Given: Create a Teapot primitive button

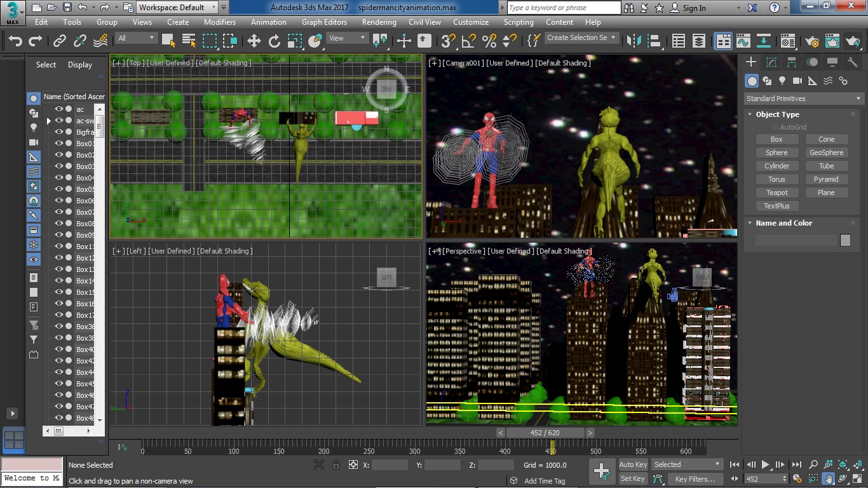Looking at the screenshot, I should (x=776, y=193).
